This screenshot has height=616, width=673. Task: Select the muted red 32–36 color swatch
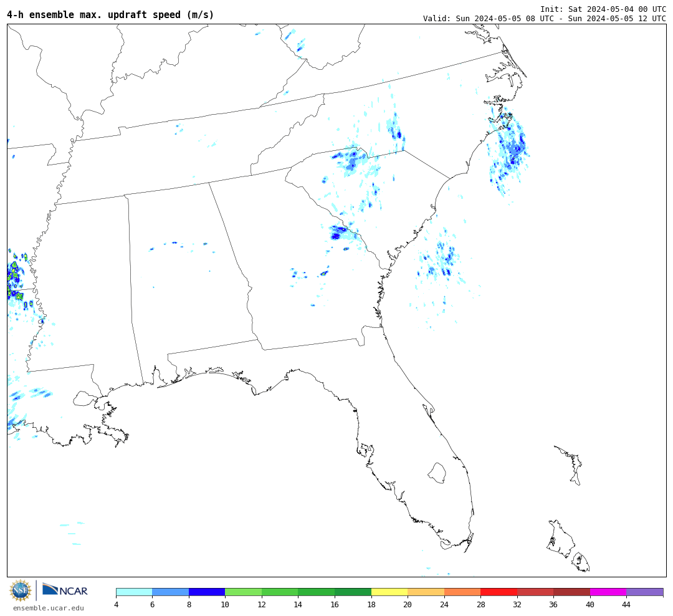535,592
